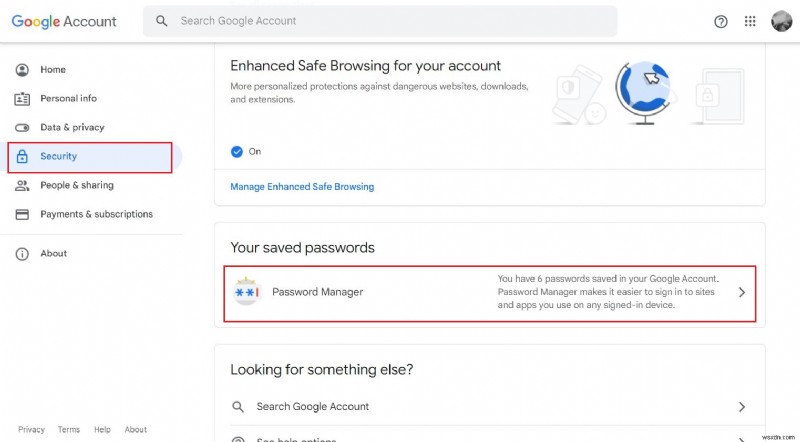Screen dimensions: 800x442
Task: Open the Help question mark icon
Action: coord(720,21)
